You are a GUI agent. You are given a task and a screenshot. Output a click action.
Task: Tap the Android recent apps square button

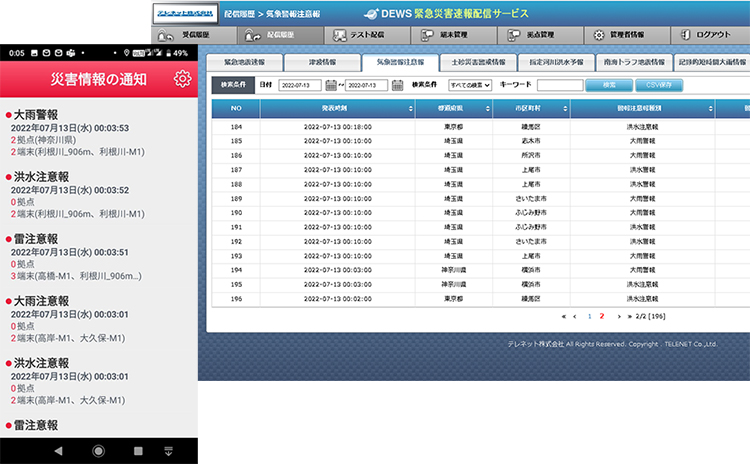click(138, 451)
